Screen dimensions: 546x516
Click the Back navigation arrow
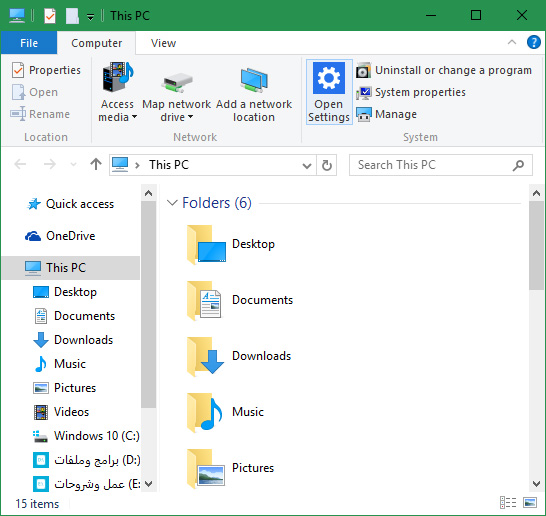point(20,164)
